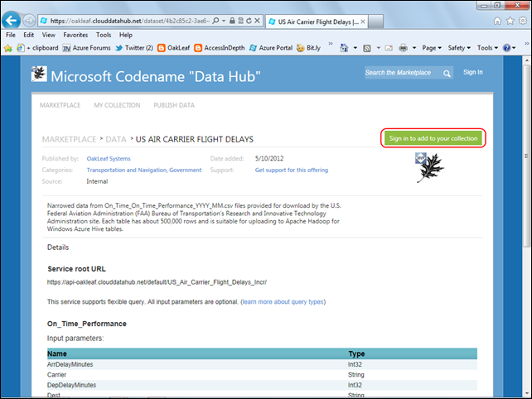Open the OakLeaf favorite in the bar

click(174, 48)
